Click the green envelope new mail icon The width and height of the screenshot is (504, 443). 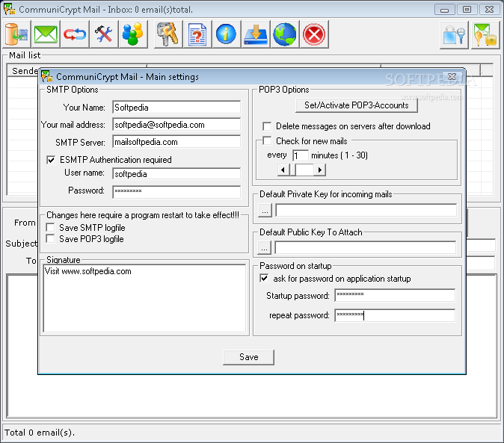point(46,34)
